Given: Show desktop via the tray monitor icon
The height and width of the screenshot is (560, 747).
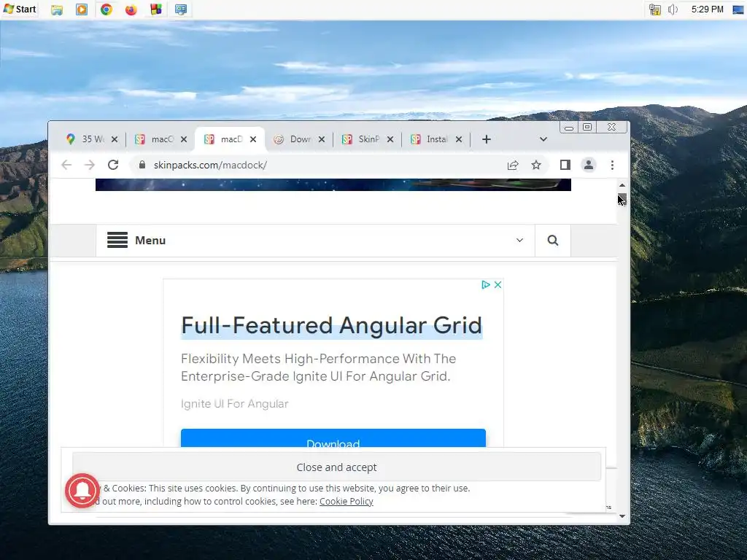Looking at the screenshot, I should pos(738,9).
